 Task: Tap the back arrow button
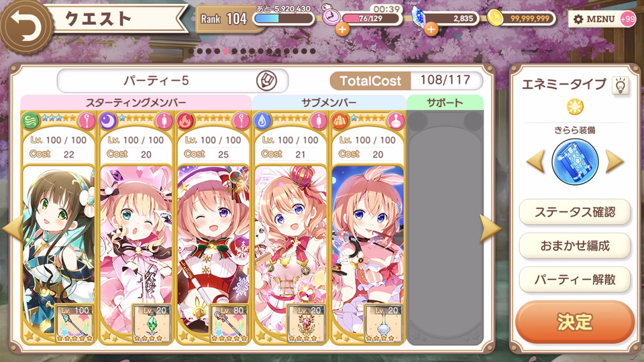pyautogui.click(x=25, y=26)
